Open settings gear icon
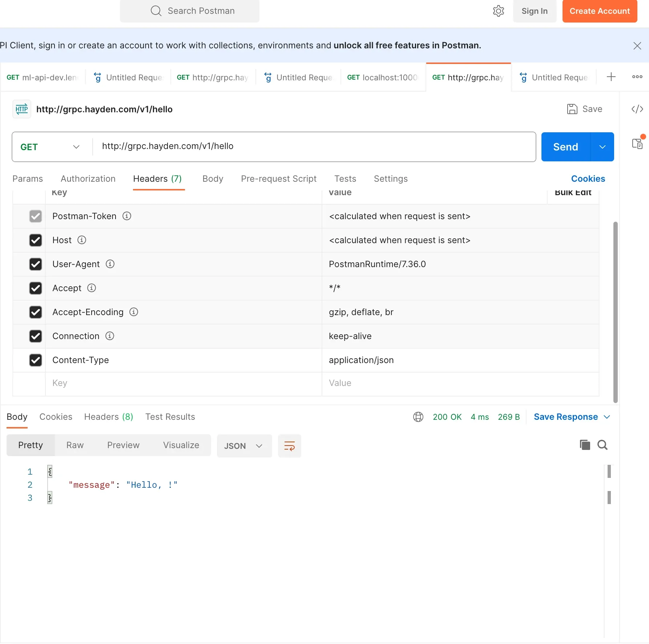 coord(499,11)
